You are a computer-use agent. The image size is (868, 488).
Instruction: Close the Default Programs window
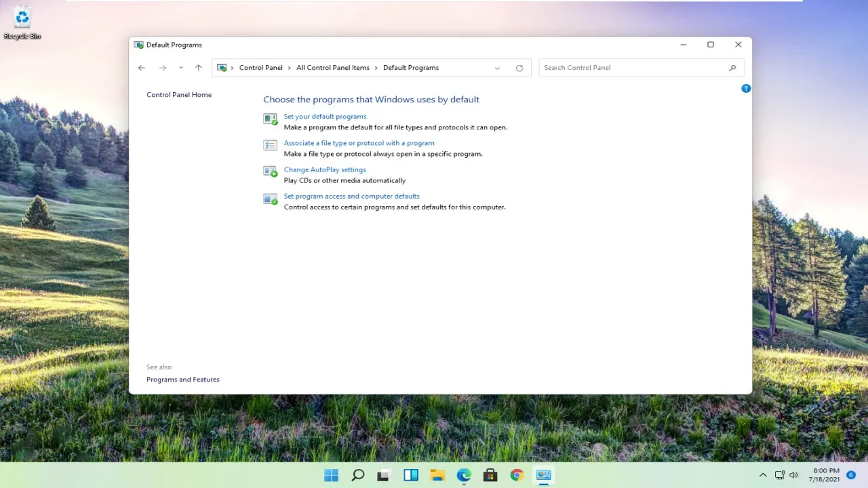738,45
